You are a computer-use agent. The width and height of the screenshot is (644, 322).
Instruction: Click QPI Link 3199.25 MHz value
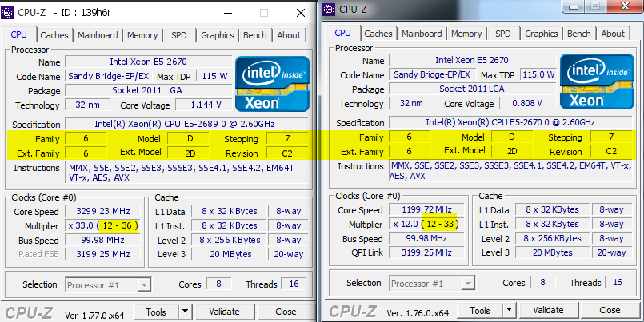tap(426, 252)
